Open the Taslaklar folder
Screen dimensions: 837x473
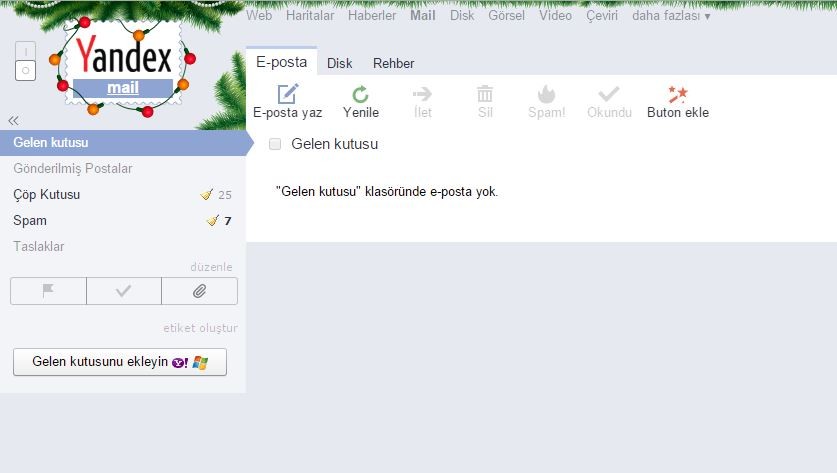click(x=38, y=246)
